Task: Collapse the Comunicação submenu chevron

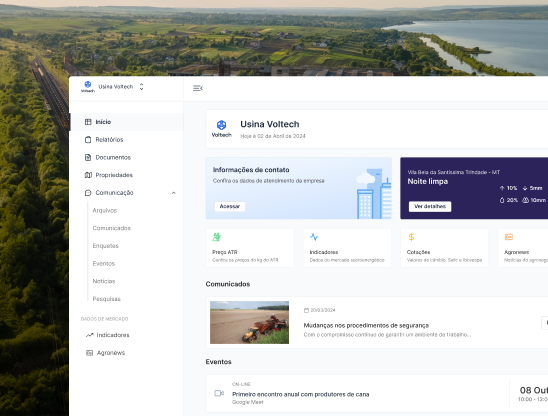Action: pyautogui.click(x=174, y=193)
